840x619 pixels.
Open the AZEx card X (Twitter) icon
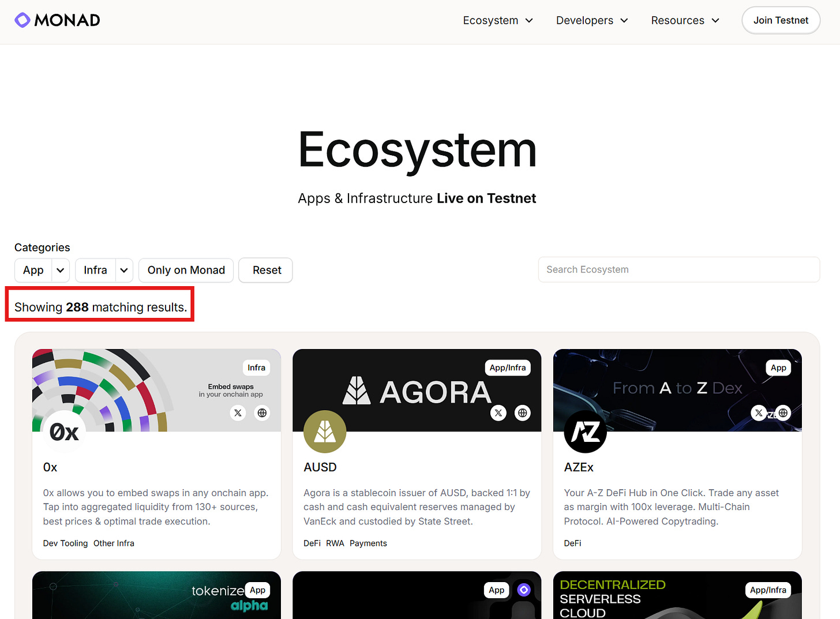tap(759, 413)
